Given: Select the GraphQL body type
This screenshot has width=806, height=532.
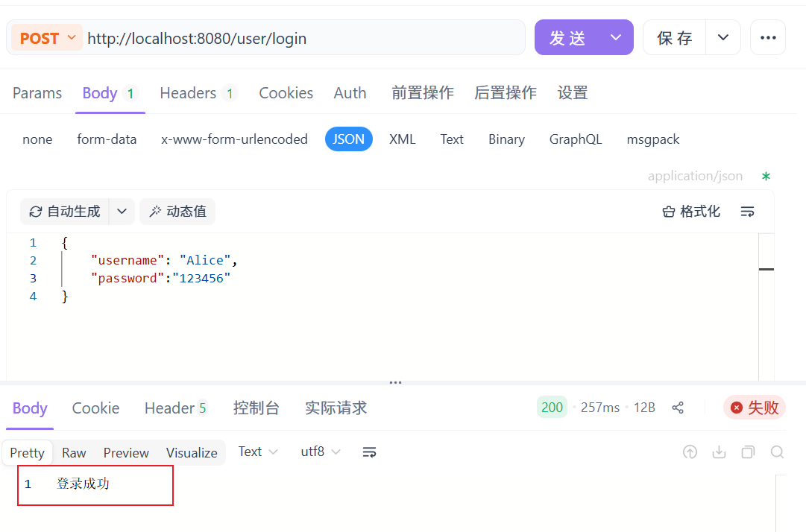Looking at the screenshot, I should click(575, 139).
